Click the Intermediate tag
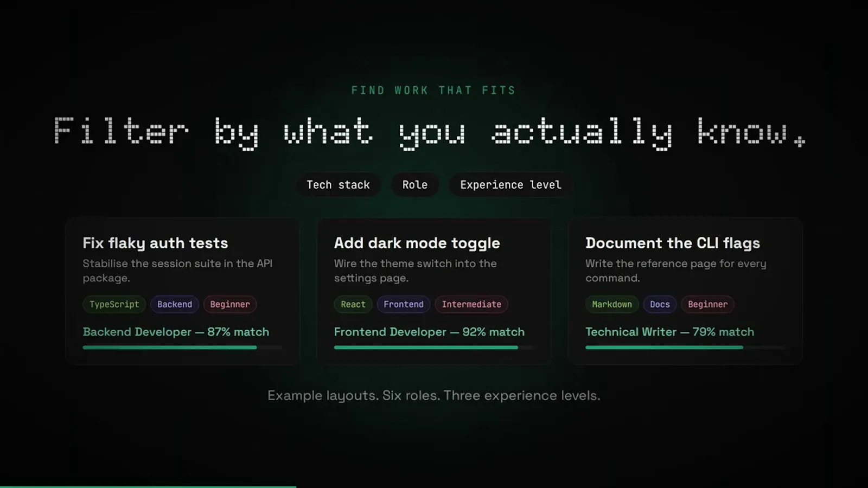The width and height of the screenshot is (868, 488). coord(471,304)
